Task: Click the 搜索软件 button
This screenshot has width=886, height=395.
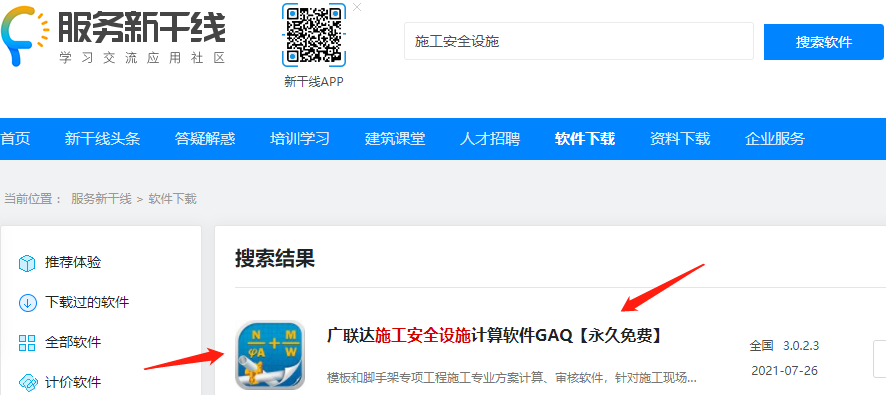Action: click(x=823, y=42)
